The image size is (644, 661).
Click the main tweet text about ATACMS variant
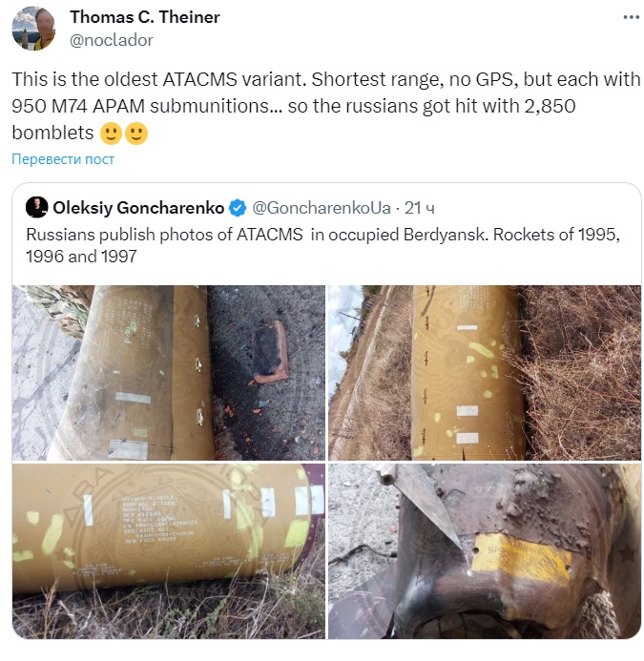click(x=325, y=106)
